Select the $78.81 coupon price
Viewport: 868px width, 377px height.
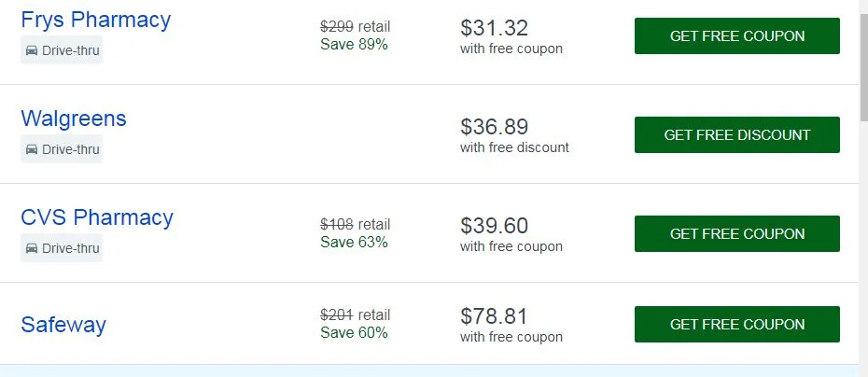point(494,316)
